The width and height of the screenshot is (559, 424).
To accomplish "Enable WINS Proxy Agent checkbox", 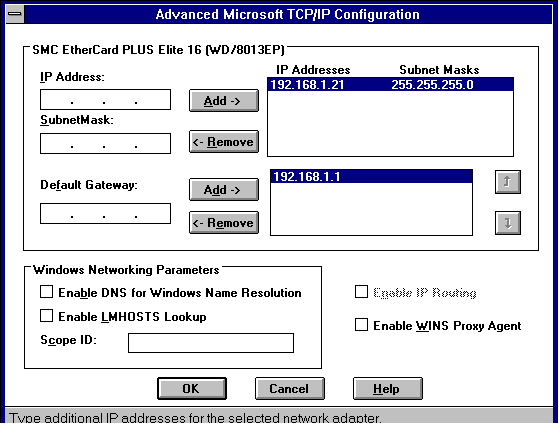I will click(361, 325).
